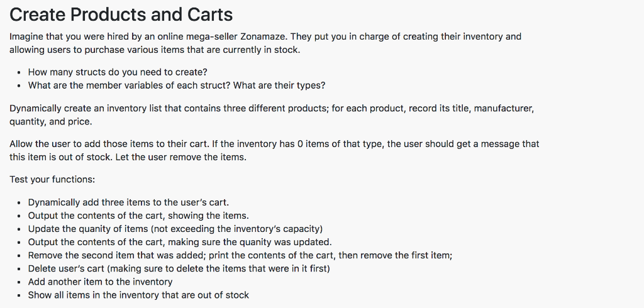
Task: Click bullet asking about member variables of each struct
Action: [x=177, y=85]
